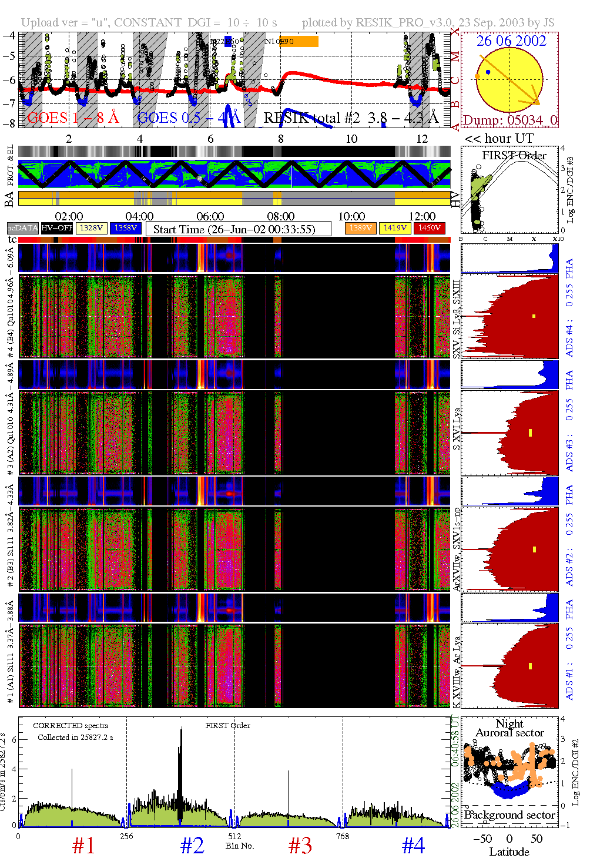Click the orange arrow tip on the solar disk

pyautogui.click(x=536, y=102)
